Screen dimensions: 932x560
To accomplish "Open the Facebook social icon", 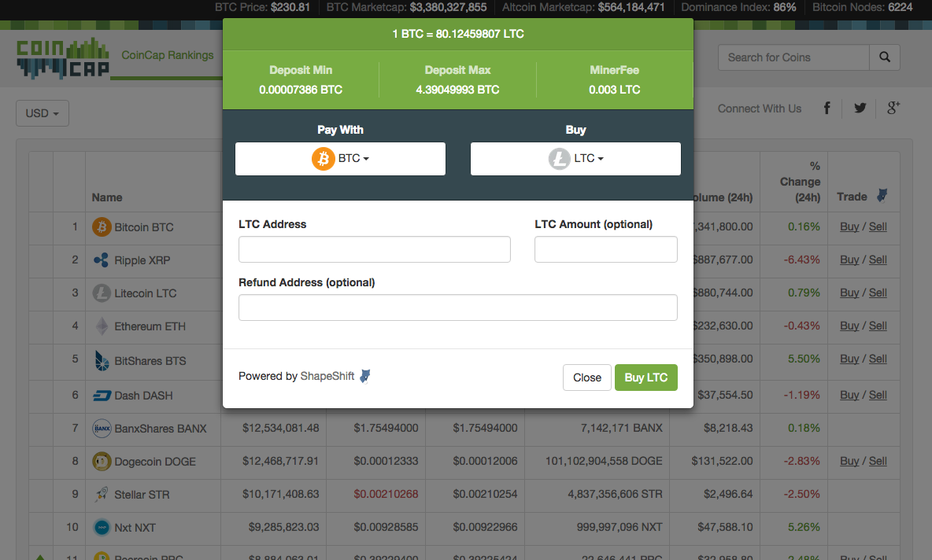I will (827, 108).
